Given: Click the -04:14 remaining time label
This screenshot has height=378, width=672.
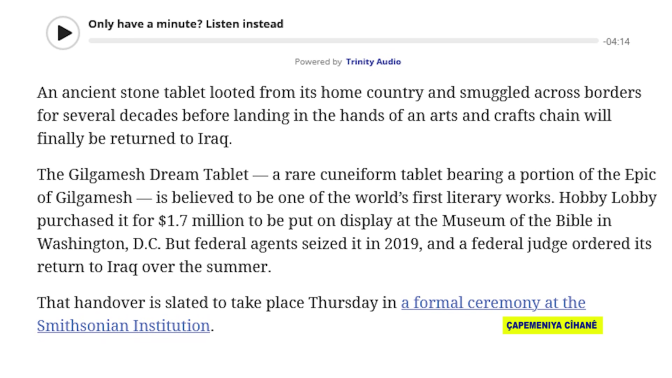Looking at the screenshot, I should (616, 42).
